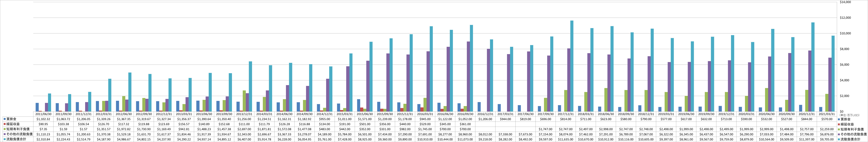Select the $361.00 deferred revenue cell
Image resolution: width=868 pixels, height=142 pixels.
[x=465, y=124]
